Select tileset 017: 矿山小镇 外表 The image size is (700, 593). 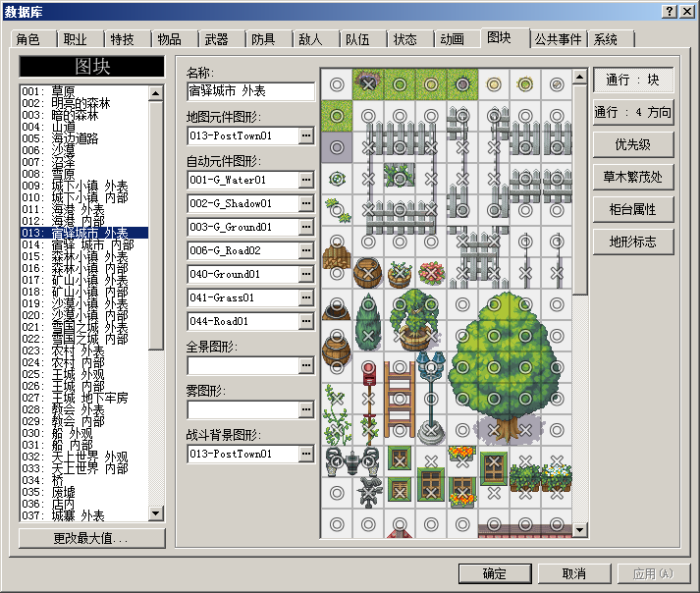84,280
